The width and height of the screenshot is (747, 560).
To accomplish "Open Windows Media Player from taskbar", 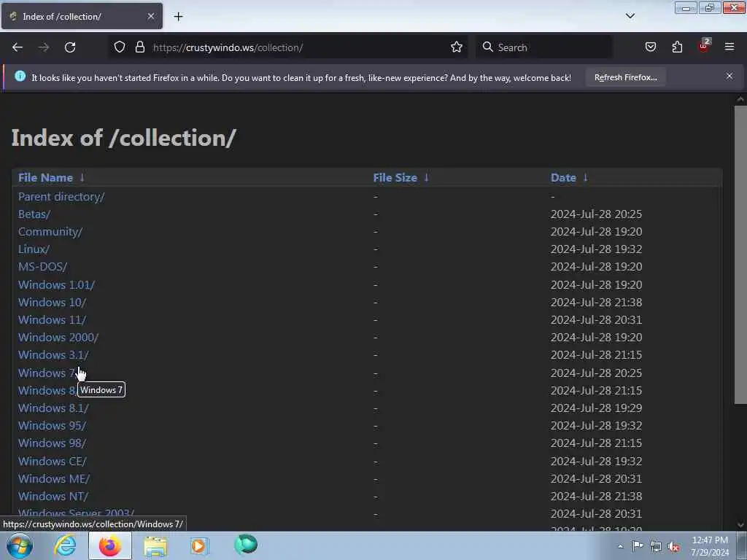I will [x=200, y=545].
